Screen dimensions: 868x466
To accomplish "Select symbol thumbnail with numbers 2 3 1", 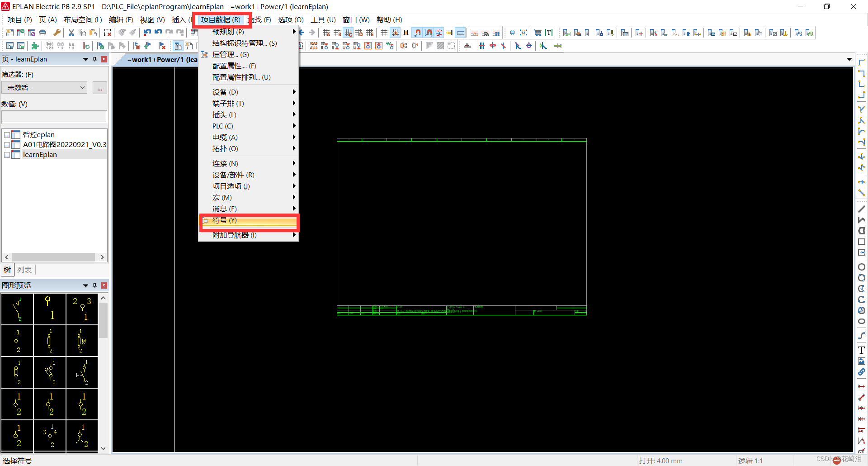I will (82, 309).
